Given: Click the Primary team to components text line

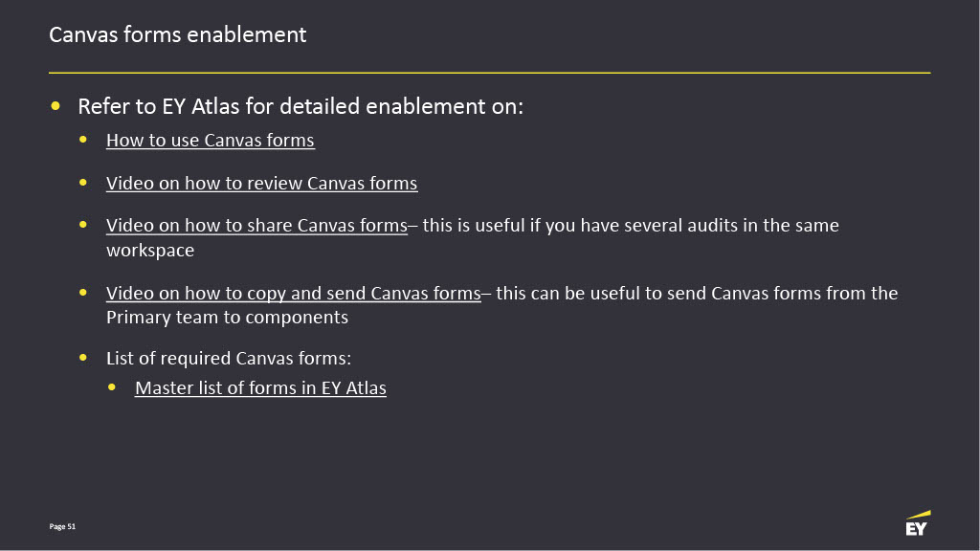Looking at the screenshot, I should point(227,318).
